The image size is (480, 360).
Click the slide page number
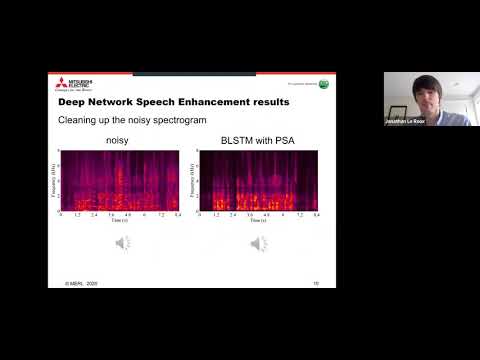tap(316, 283)
